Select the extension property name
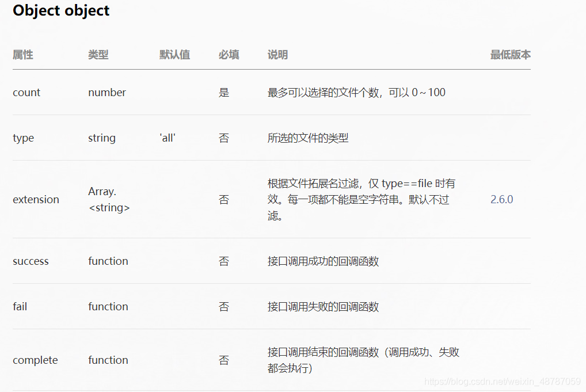 pos(36,200)
